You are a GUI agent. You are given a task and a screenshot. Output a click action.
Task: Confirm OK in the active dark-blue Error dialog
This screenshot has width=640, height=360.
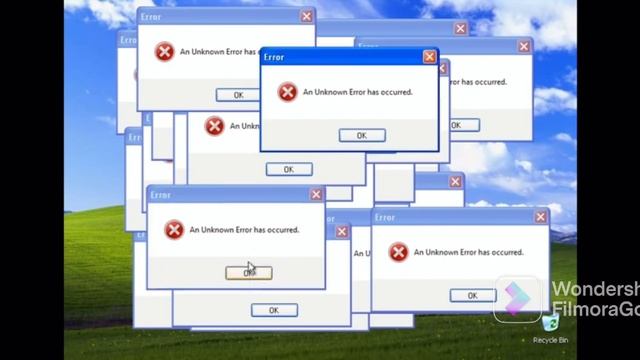coord(362,136)
